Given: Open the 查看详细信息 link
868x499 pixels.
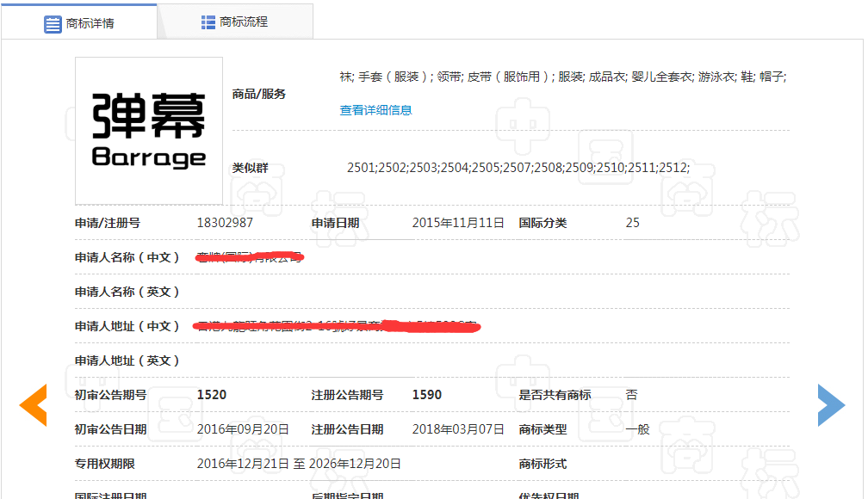Looking at the screenshot, I should pyautogui.click(x=375, y=110).
